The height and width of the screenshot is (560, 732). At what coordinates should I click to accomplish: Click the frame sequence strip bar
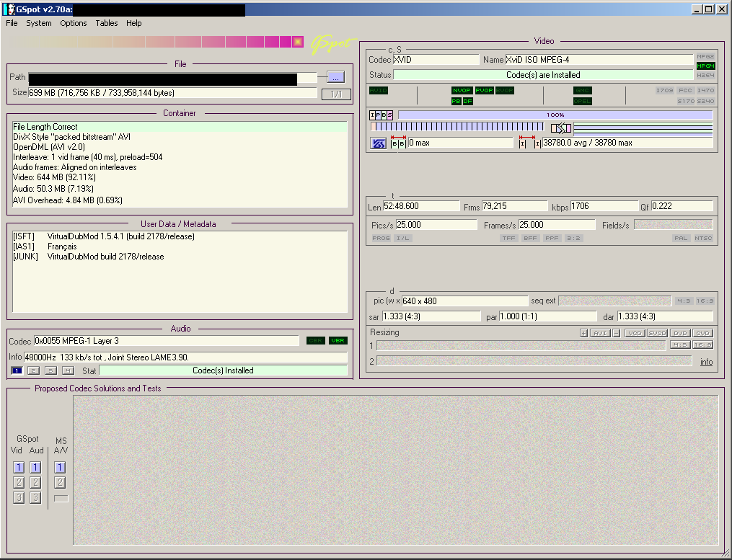pos(457,126)
